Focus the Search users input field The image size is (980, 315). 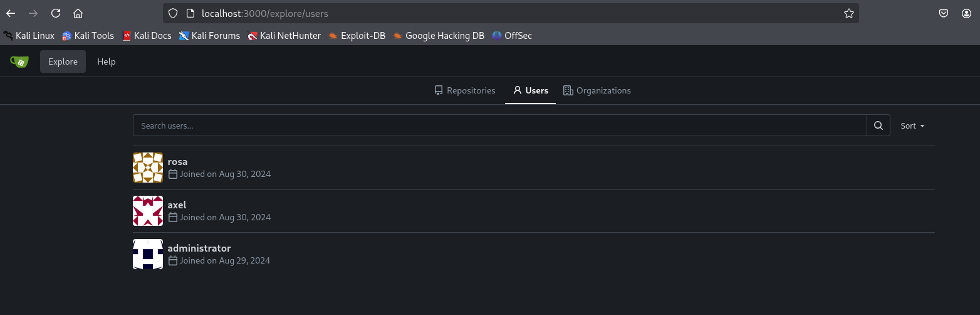pyautogui.click(x=499, y=125)
